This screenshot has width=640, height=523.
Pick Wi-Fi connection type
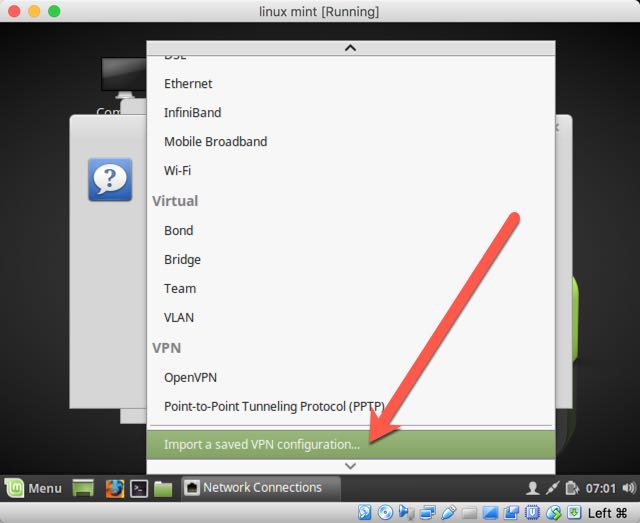pyautogui.click(x=351, y=171)
